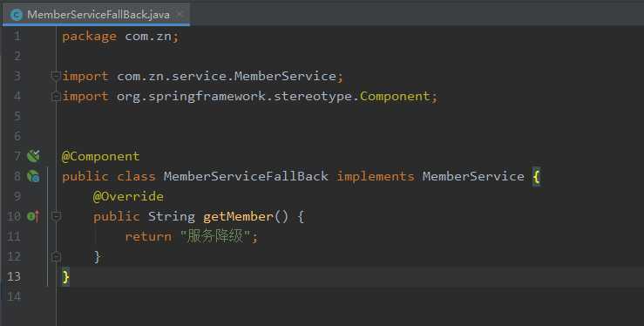Click the highlighted closing brace on line 13
The height and width of the screenshot is (326, 644).
click(x=65, y=276)
